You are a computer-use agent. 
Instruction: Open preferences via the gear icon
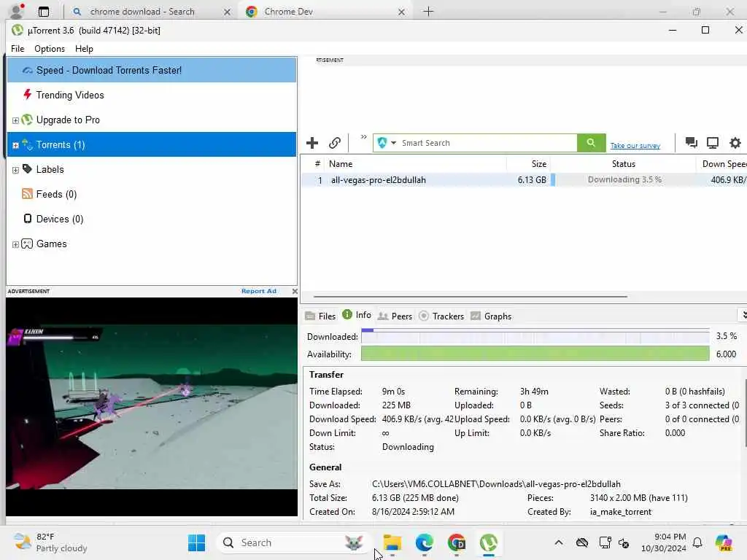[735, 142]
